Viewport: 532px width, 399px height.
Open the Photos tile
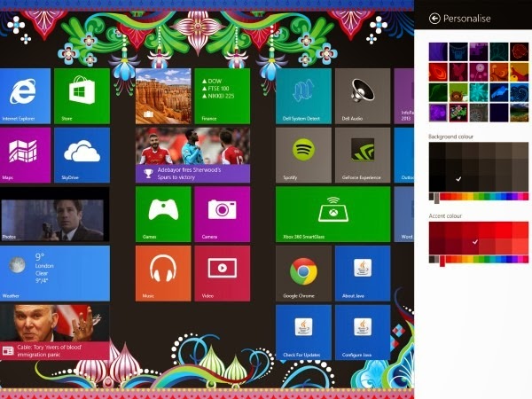point(55,214)
